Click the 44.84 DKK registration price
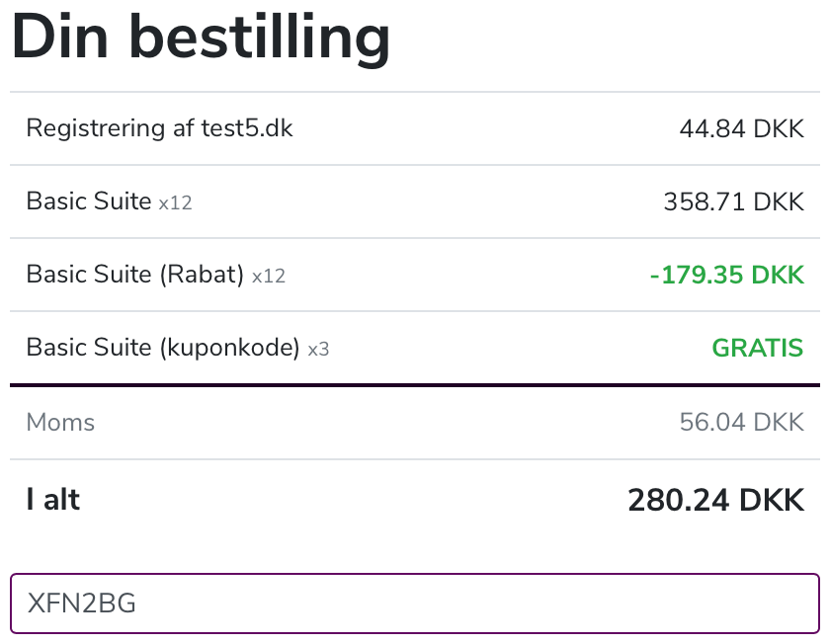Viewport: 830px width, 644px height. 742,128
